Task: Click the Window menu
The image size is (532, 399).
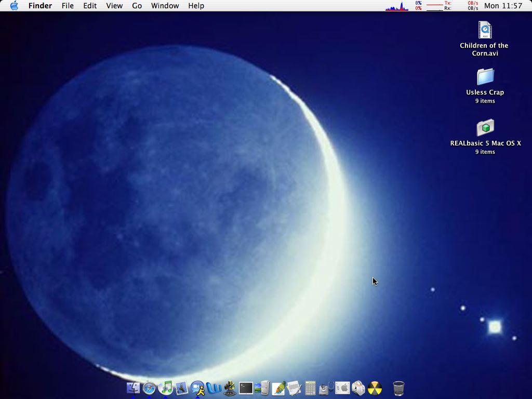Action: click(x=165, y=6)
